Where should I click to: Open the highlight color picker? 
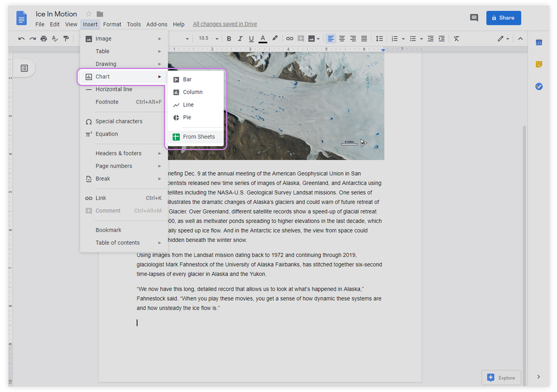[275, 39]
